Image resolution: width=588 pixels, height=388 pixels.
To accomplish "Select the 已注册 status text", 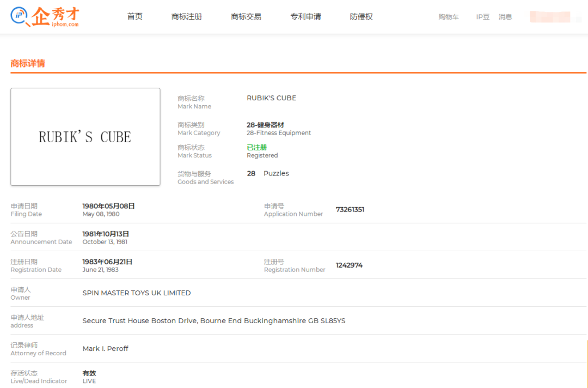I will [x=256, y=148].
